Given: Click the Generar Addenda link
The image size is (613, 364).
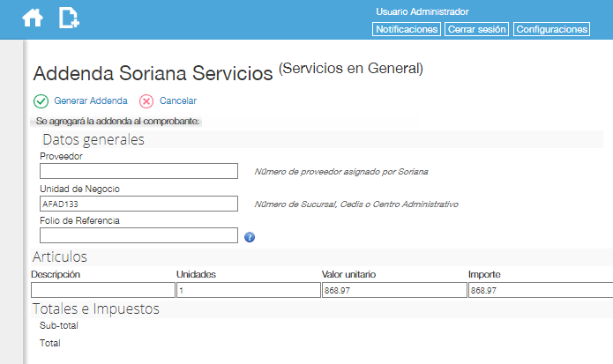Looking at the screenshot, I should [91, 100].
